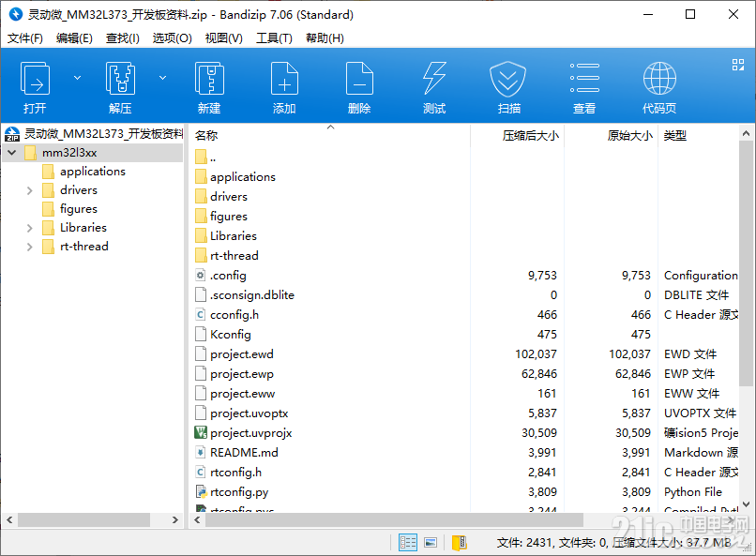Click tree pane scroll right arrow
The height and width of the screenshot is (556, 756).
[x=175, y=519]
